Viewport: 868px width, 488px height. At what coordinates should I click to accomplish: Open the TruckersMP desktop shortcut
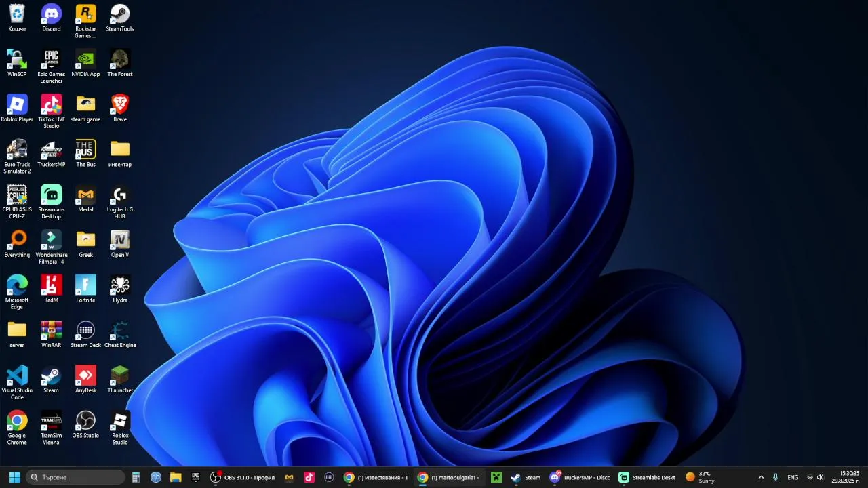click(x=52, y=154)
